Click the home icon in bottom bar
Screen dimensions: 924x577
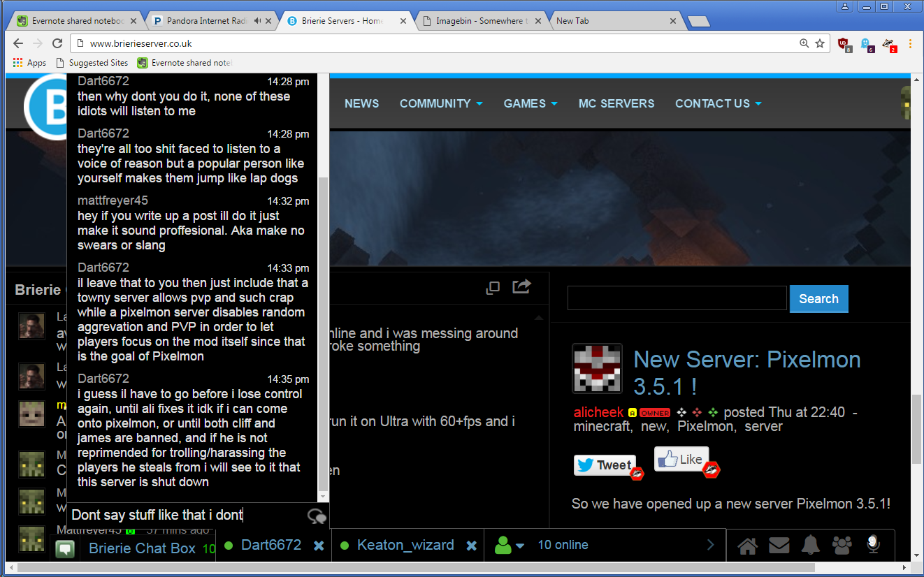[748, 546]
